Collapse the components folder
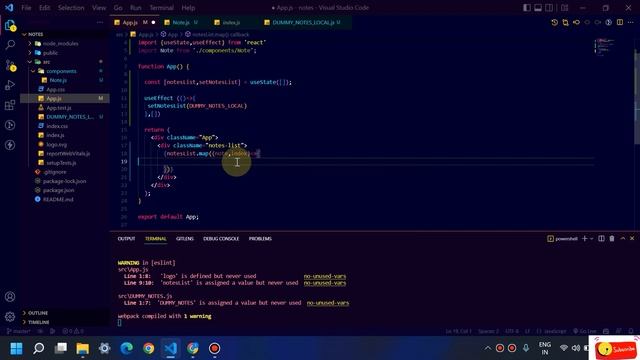The width and height of the screenshot is (640, 360). click(65, 71)
